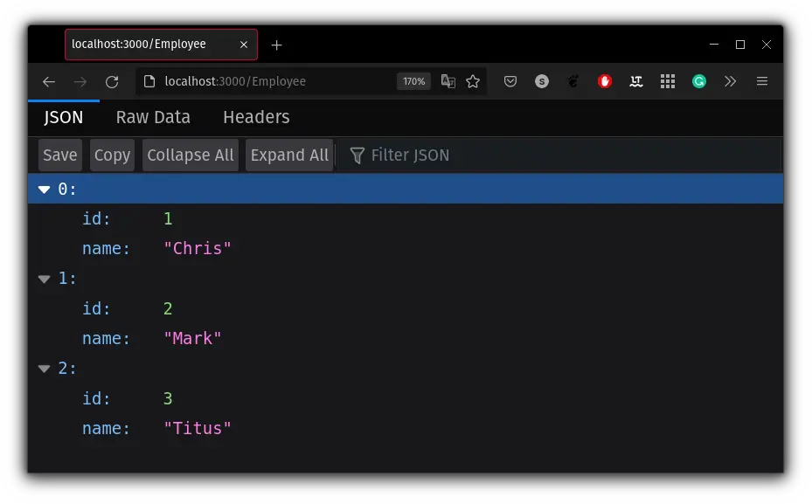Select the localhost:3000/Employee browser tab

coord(161,45)
